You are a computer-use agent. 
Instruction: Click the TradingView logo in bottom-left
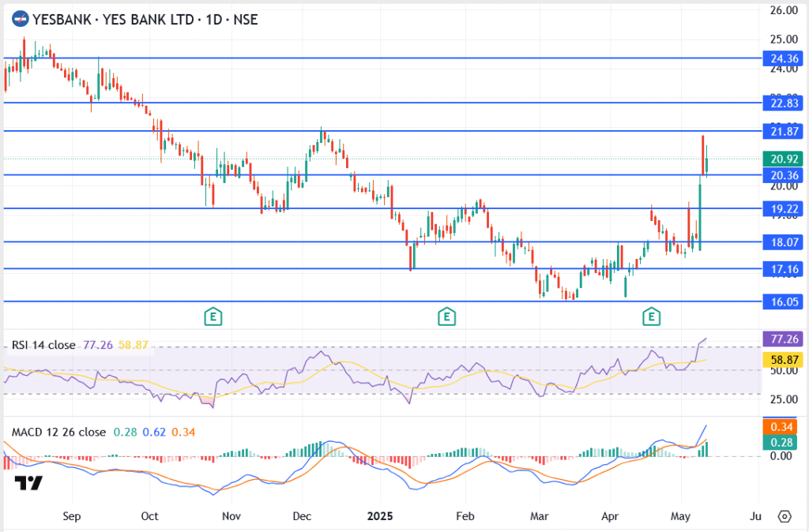(x=28, y=482)
